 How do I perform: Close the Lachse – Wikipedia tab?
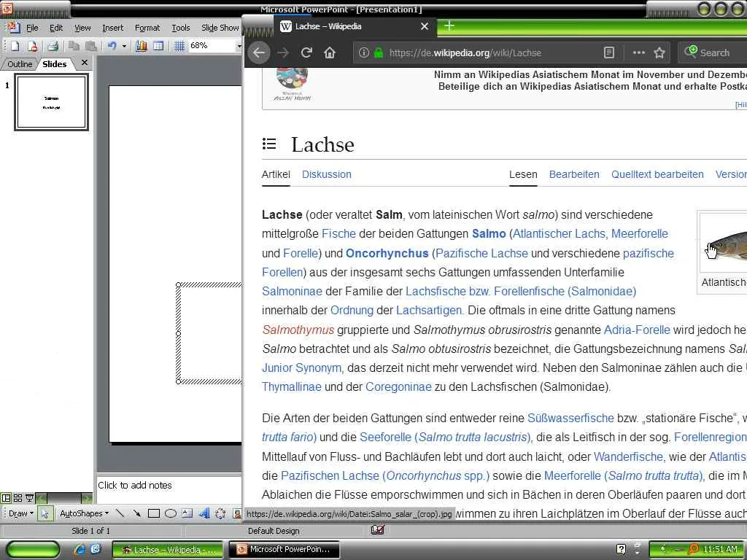click(425, 27)
